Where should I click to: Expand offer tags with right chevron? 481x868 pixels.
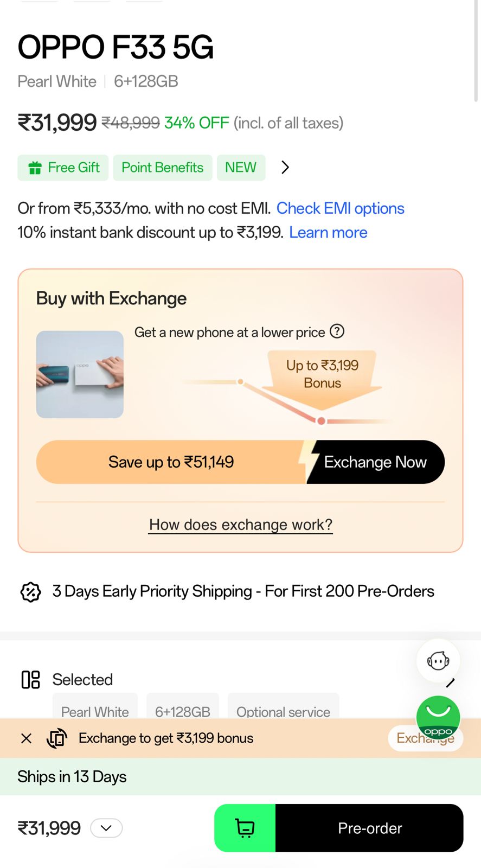click(285, 168)
